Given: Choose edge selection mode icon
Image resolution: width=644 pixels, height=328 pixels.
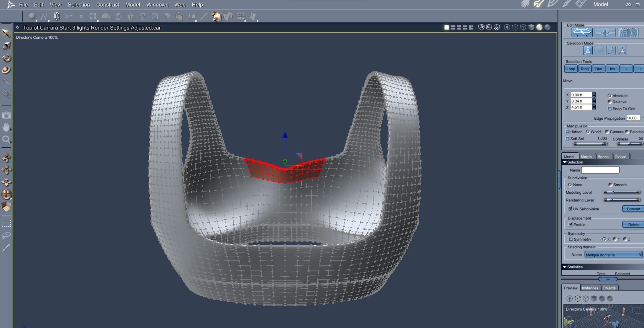Looking at the screenshot, I should point(611,51).
